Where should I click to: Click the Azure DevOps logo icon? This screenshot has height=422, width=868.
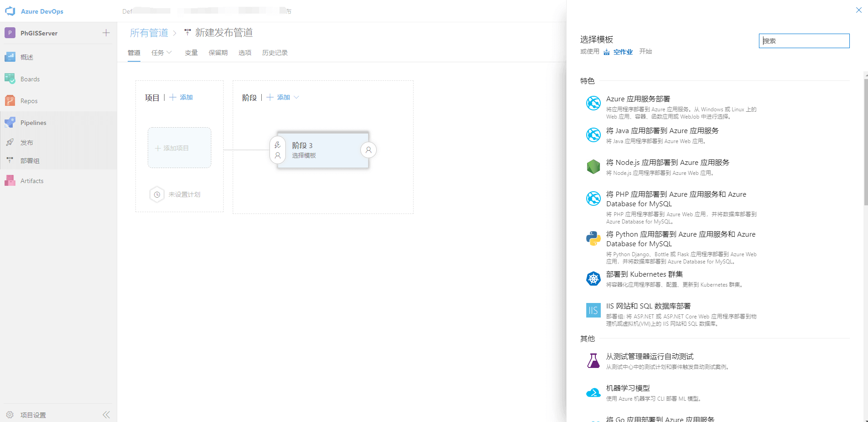click(10, 11)
